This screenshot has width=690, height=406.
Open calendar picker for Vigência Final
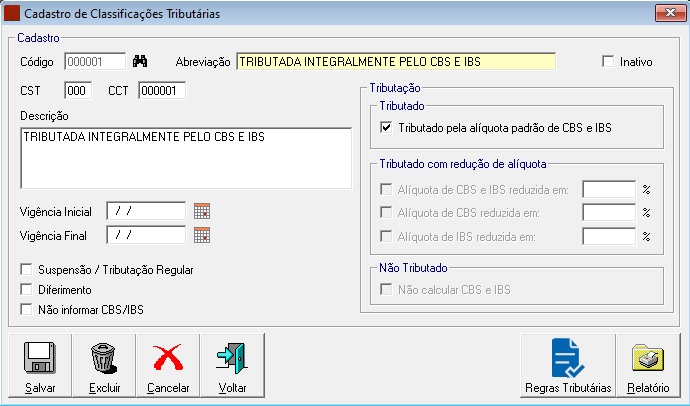click(x=202, y=235)
